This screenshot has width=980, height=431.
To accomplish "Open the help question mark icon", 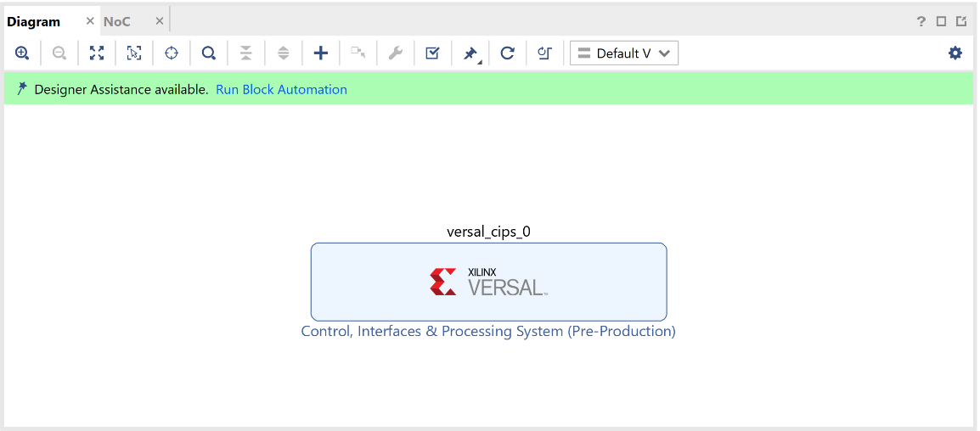I will point(921,21).
